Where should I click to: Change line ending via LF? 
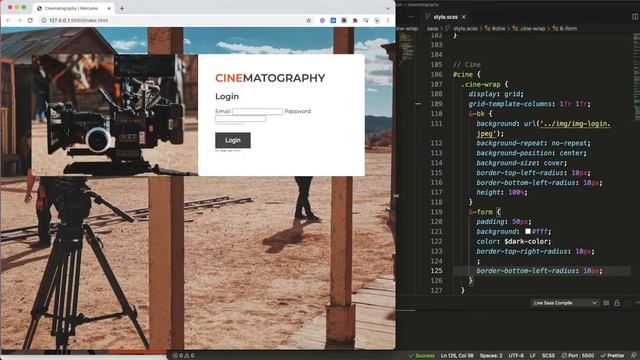tap(533, 356)
